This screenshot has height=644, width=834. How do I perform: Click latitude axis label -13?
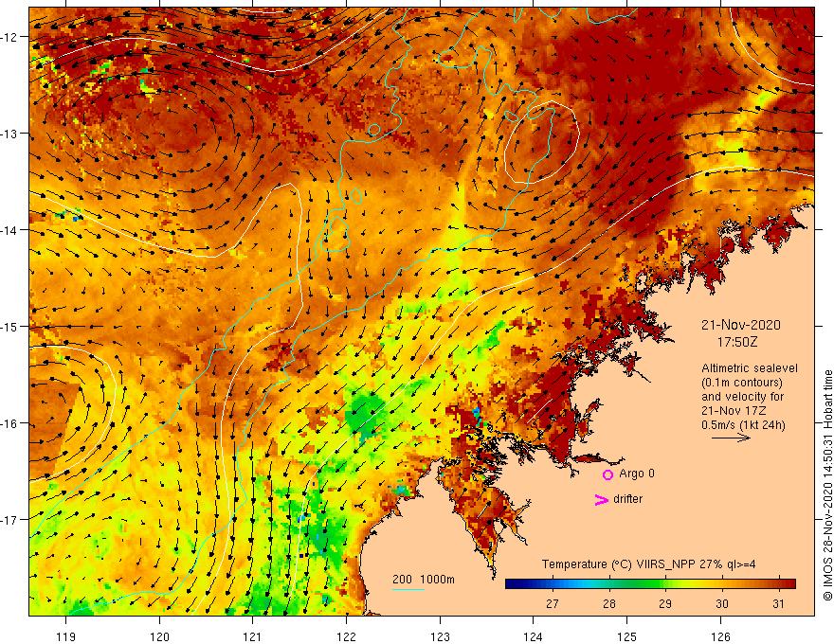click(x=10, y=134)
